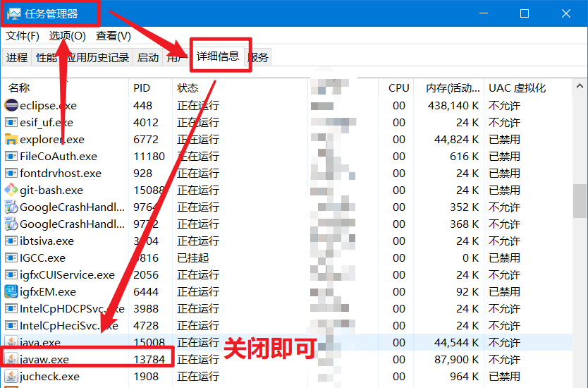Select the git-bash.exe process name
588x388 pixels.
tap(51, 190)
